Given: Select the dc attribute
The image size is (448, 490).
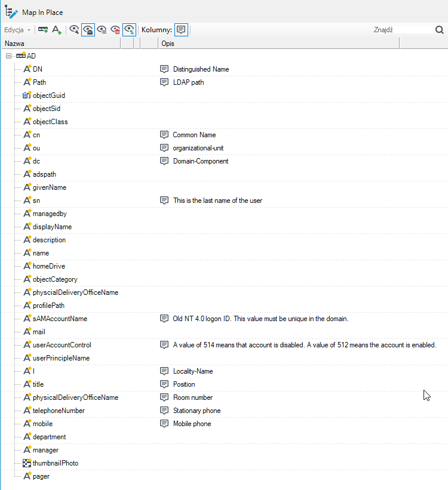Looking at the screenshot, I should 36,161.
